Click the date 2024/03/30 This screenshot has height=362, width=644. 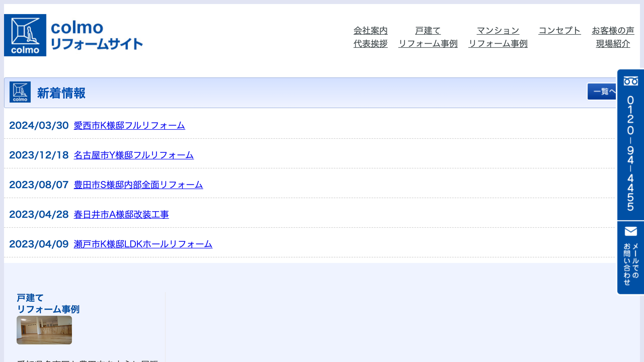coord(39,125)
